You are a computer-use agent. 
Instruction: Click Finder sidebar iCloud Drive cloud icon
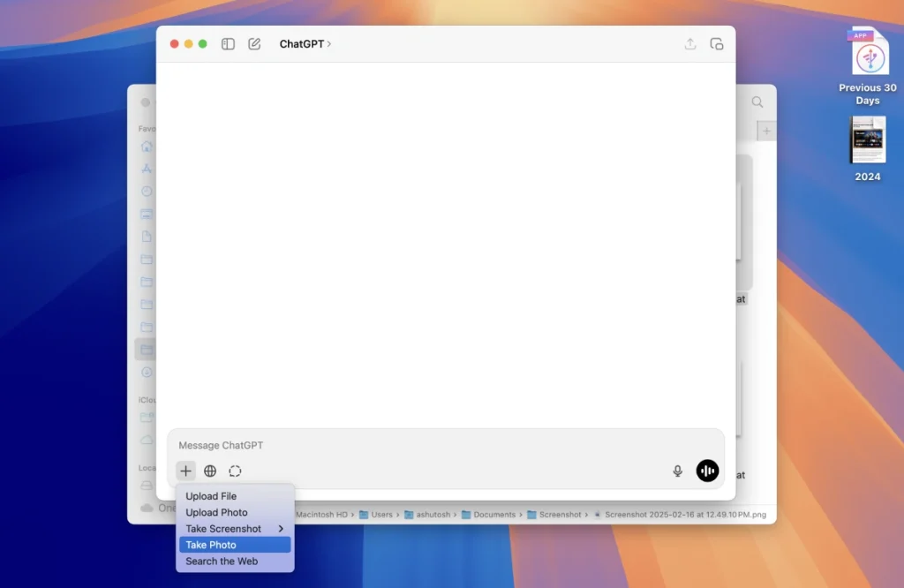click(x=147, y=440)
